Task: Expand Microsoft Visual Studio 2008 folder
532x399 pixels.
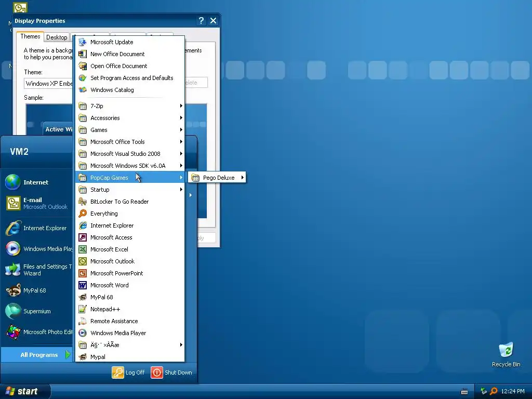Action: [x=130, y=154]
